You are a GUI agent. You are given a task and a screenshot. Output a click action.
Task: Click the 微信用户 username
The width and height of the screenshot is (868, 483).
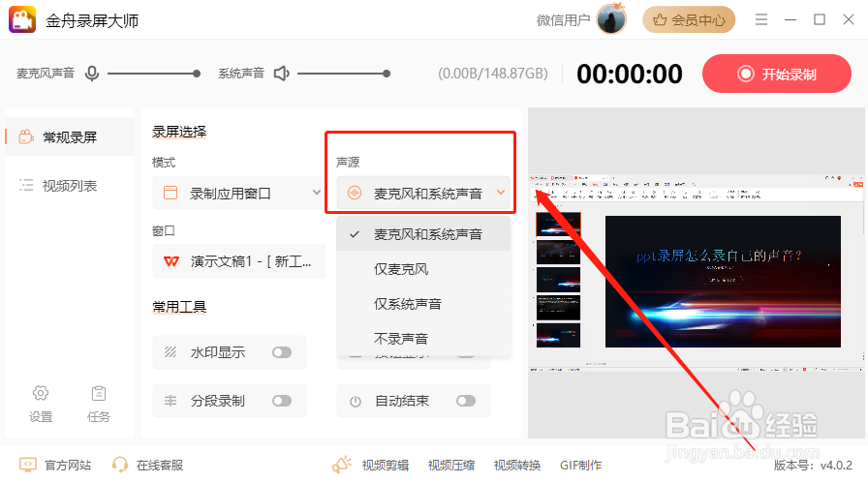click(x=564, y=20)
